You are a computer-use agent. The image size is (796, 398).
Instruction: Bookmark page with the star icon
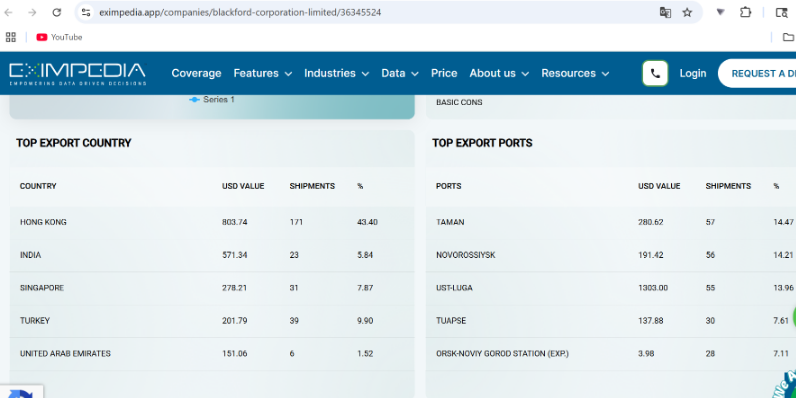click(687, 13)
